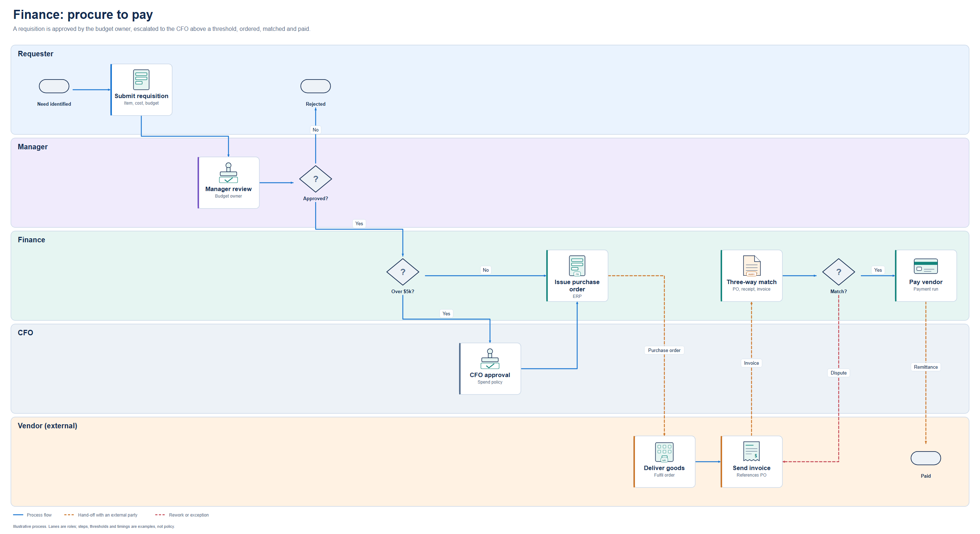This screenshot has width=980, height=534.
Task: Click the Payment run subtitle text
Action: point(926,289)
